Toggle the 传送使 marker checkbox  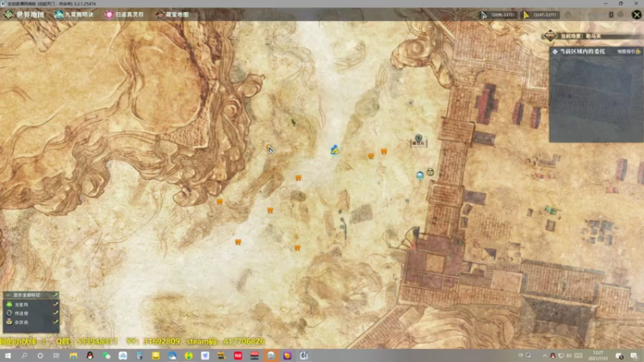(55, 313)
